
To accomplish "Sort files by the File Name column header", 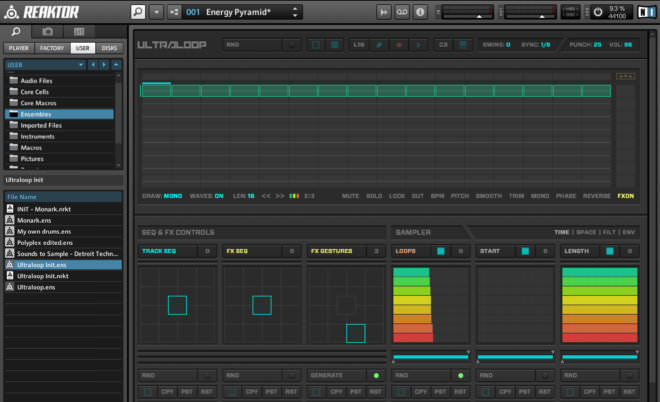I will (63, 197).
